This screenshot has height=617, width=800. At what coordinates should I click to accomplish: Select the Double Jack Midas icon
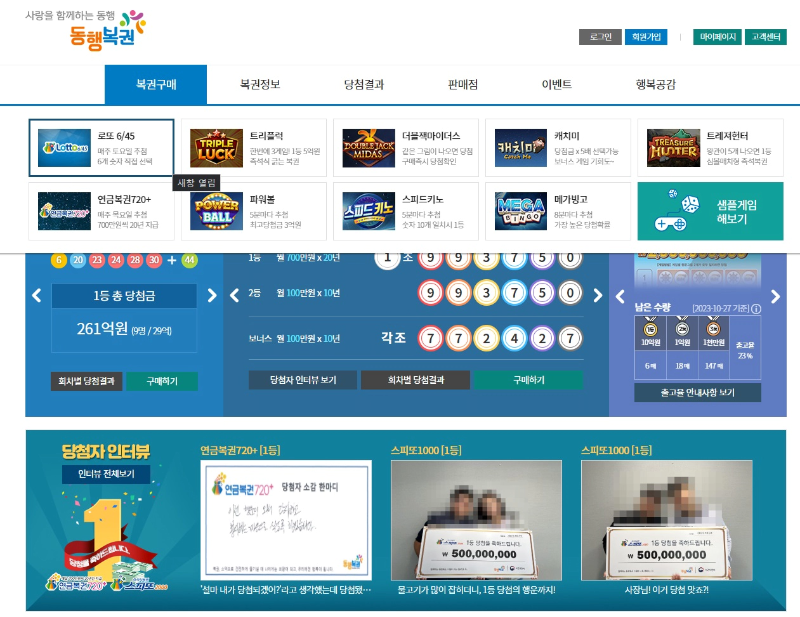[368, 148]
